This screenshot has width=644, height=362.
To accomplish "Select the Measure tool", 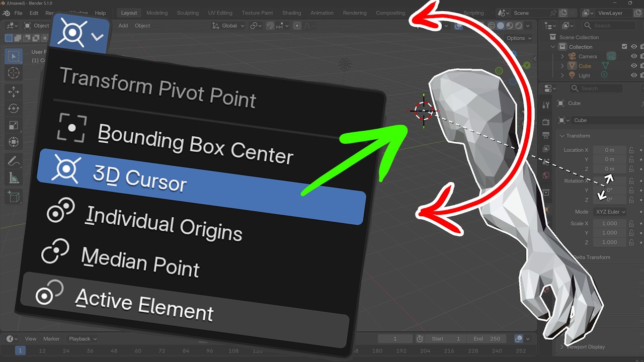I will click(x=14, y=178).
